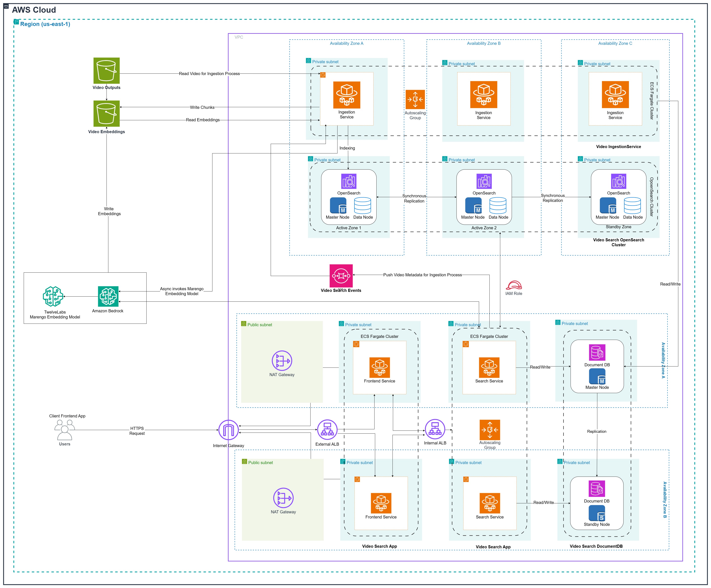Select the Standby Node icon

point(597,513)
